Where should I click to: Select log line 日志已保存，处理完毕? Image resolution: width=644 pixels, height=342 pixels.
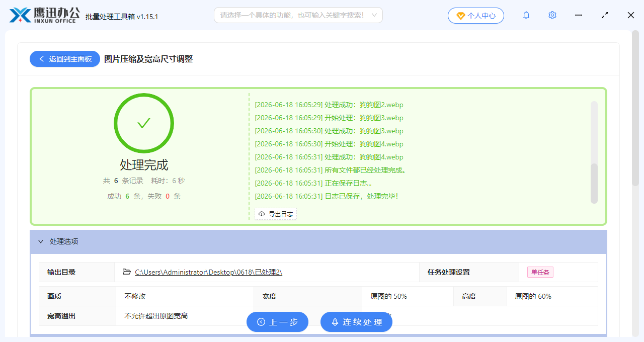click(x=327, y=197)
